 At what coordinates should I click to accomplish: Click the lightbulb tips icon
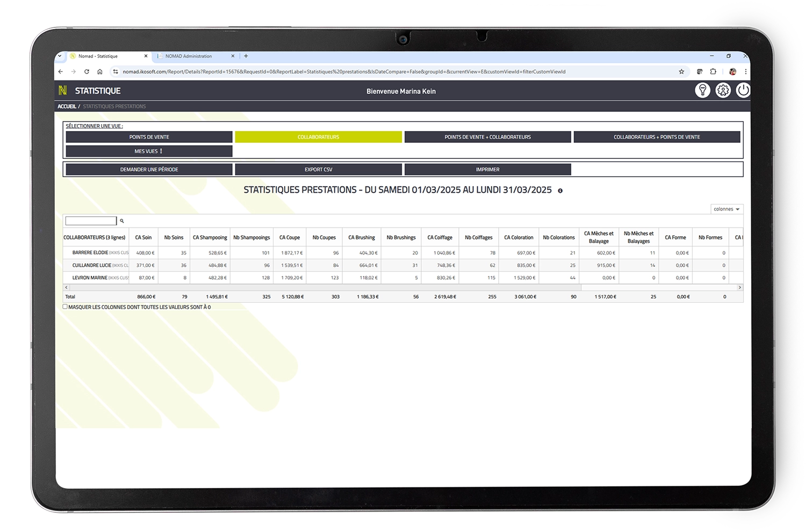(702, 90)
